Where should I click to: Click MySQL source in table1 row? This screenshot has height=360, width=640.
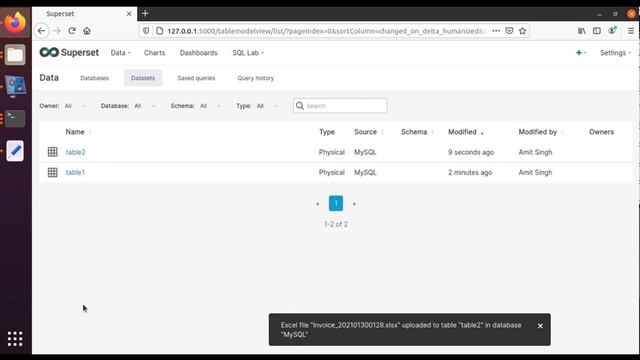pyautogui.click(x=365, y=172)
